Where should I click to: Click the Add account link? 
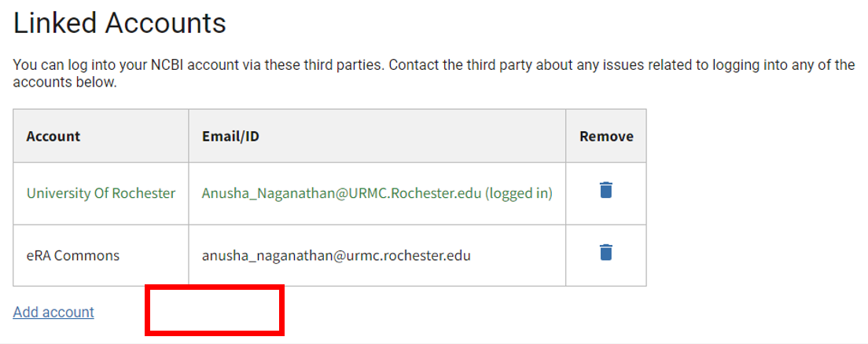(x=53, y=312)
